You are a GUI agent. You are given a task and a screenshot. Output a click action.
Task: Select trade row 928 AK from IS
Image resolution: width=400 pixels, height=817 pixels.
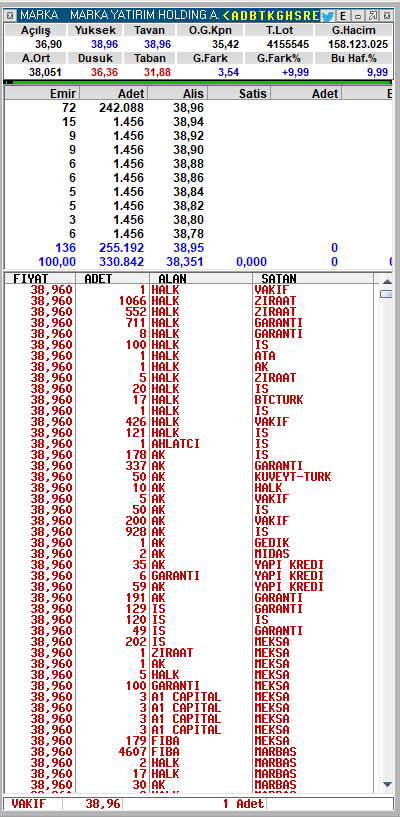190,531
